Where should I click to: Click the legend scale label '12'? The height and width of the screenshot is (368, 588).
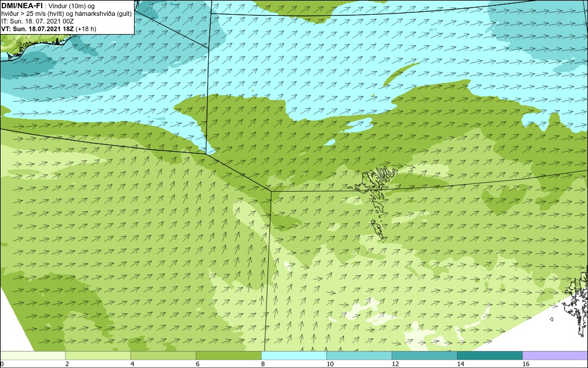point(395,364)
